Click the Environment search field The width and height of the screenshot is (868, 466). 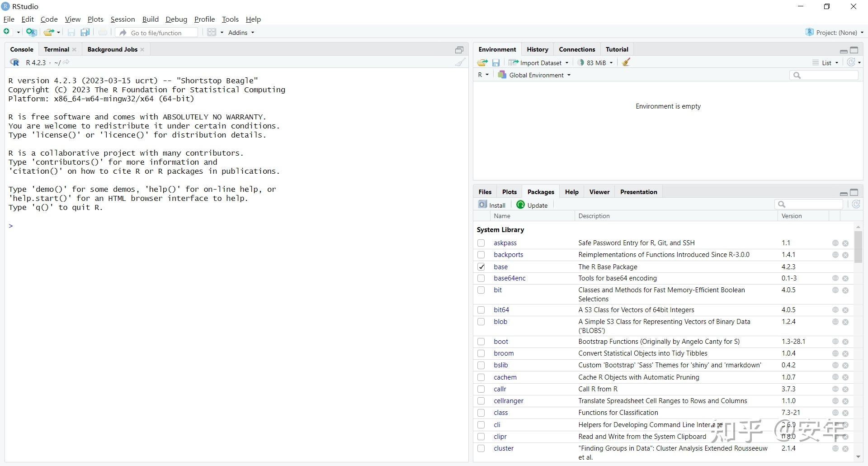tap(824, 75)
